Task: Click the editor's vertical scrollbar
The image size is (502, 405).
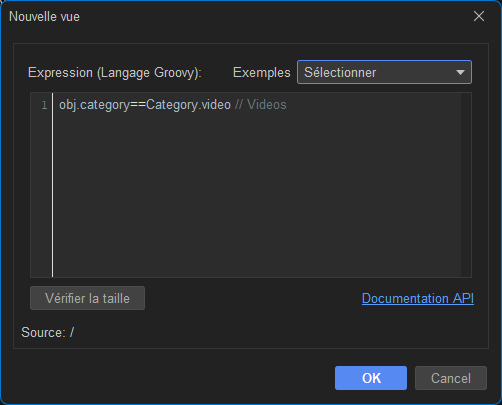Action: 466,185
